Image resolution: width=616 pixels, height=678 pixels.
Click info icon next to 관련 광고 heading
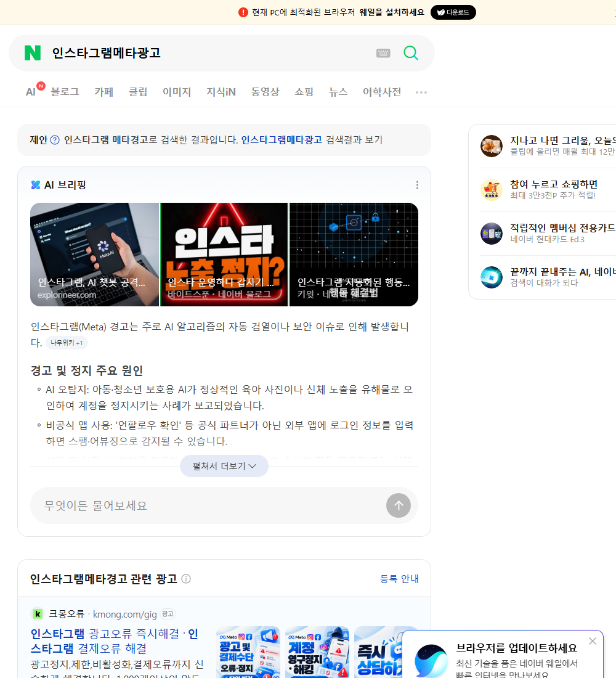pos(186,579)
